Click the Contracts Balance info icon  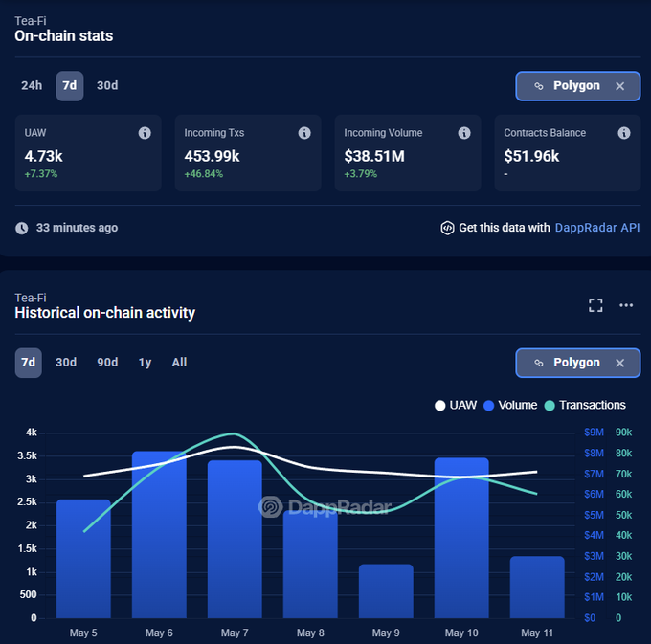(x=624, y=133)
